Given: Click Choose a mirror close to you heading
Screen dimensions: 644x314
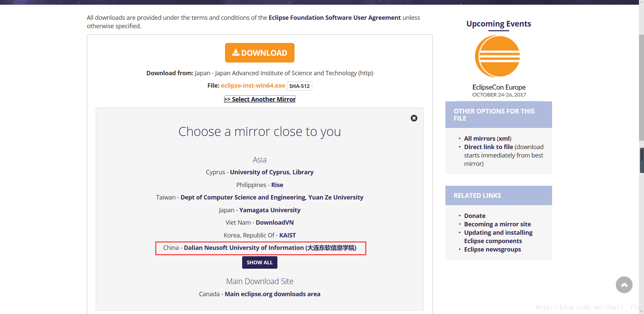Looking at the screenshot, I should (x=260, y=132).
